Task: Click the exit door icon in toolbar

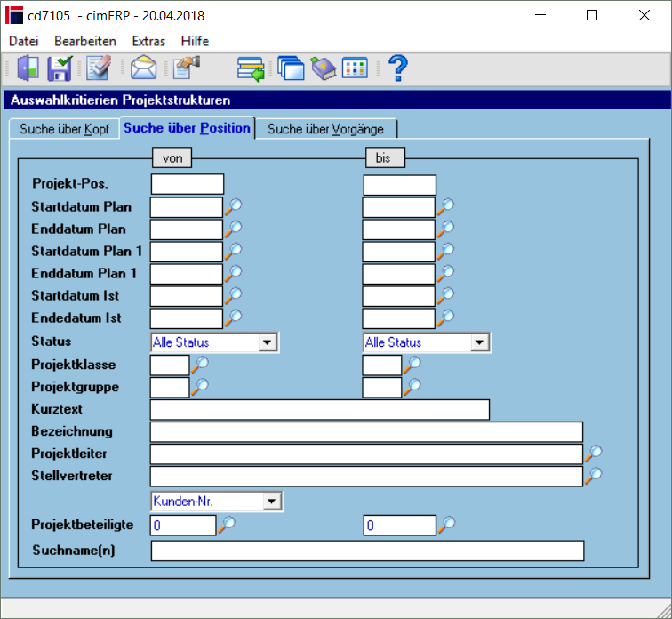Action: [x=28, y=68]
